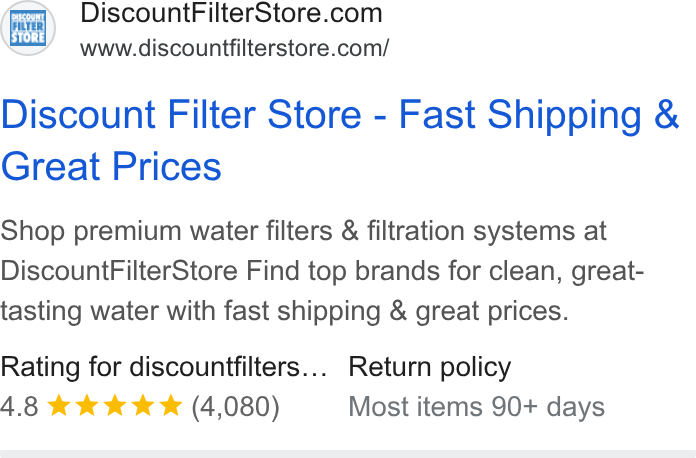Click the 'Shop premium water filters' description line
The height and width of the screenshot is (458, 696).
303,231
